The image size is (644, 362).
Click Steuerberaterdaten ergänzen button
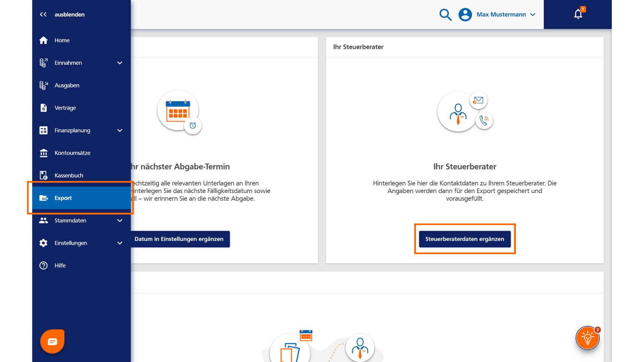click(465, 239)
